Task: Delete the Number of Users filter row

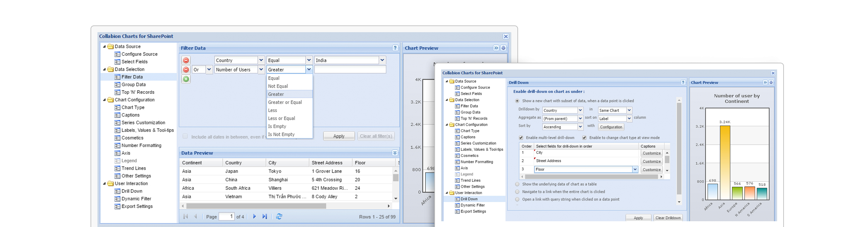Action: pyautogui.click(x=186, y=70)
